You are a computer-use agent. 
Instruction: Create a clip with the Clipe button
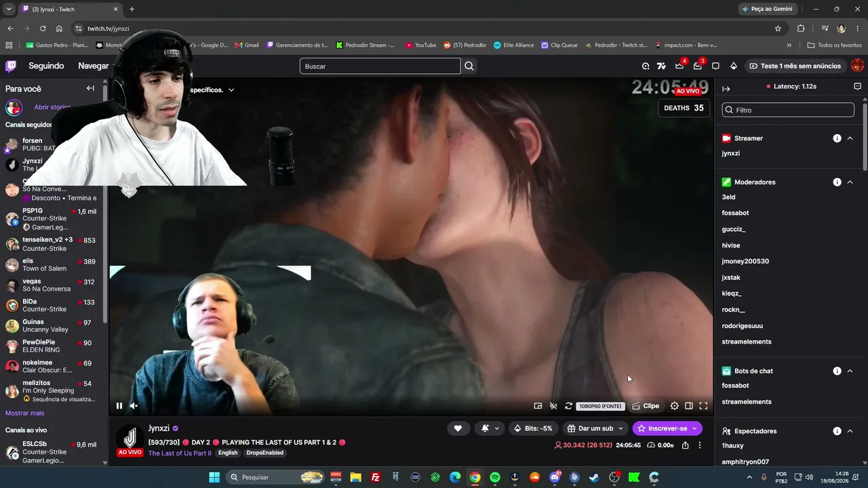coord(646,406)
